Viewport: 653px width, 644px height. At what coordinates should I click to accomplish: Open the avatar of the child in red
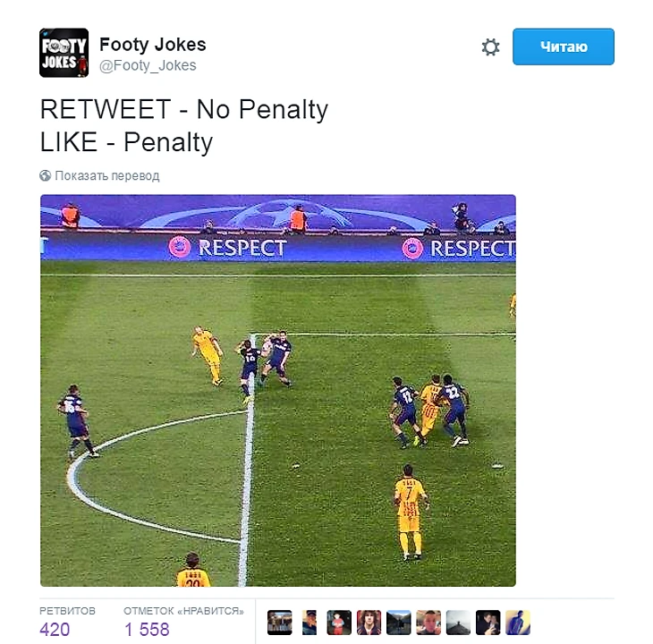[x=339, y=623]
